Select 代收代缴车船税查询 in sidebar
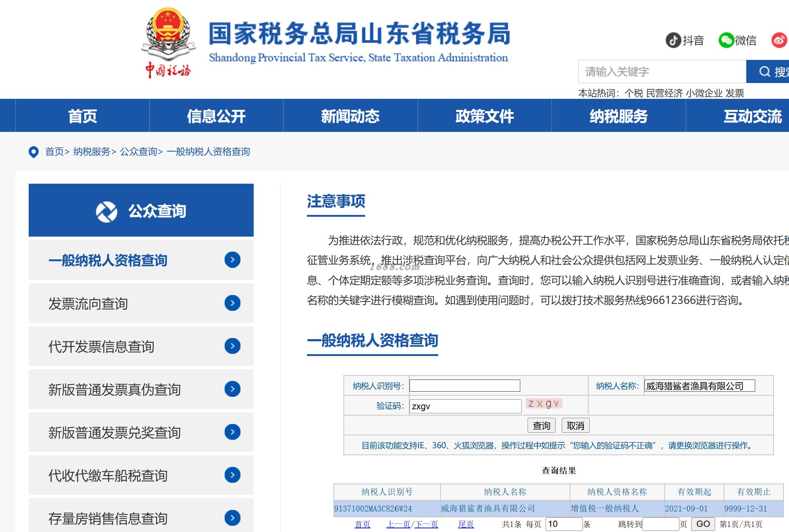789x532 pixels. pyautogui.click(x=141, y=475)
